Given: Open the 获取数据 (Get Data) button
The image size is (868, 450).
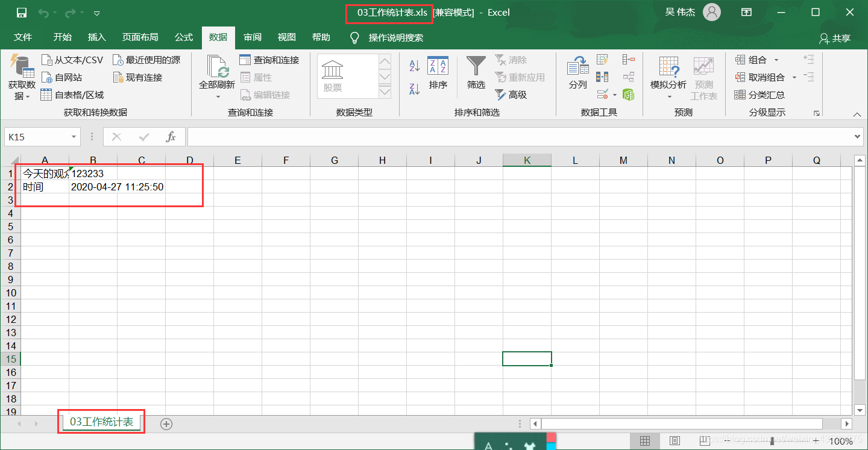Looking at the screenshot, I should [x=22, y=77].
